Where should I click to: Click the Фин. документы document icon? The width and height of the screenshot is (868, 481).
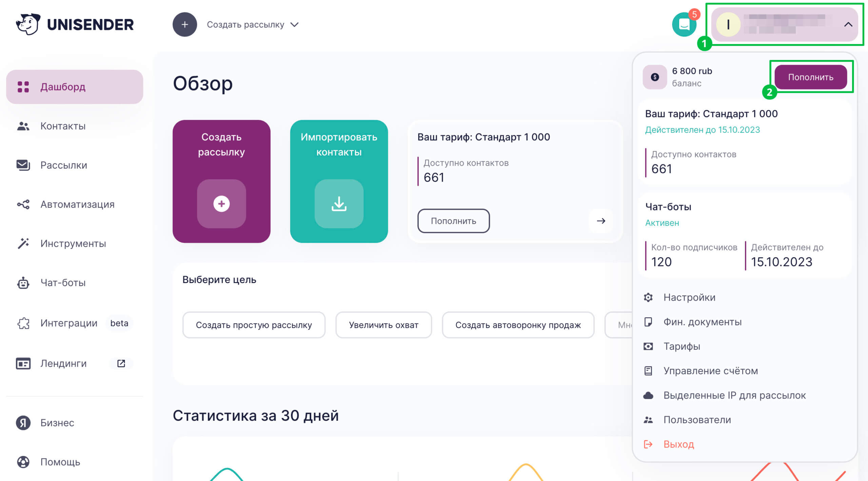648,322
